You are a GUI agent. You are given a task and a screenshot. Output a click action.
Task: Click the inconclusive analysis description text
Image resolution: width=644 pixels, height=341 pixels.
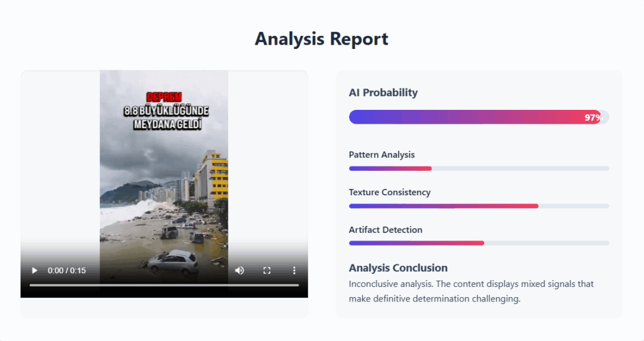click(471, 291)
